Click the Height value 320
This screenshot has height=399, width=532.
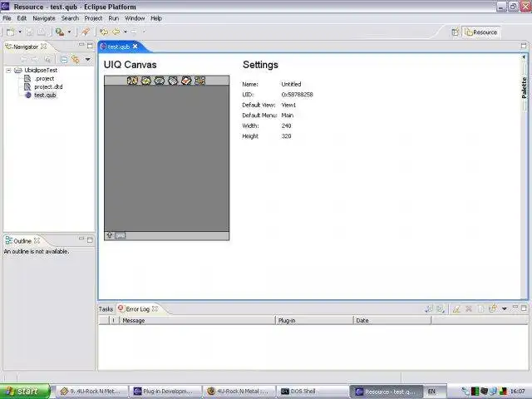(x=286, y=136)
